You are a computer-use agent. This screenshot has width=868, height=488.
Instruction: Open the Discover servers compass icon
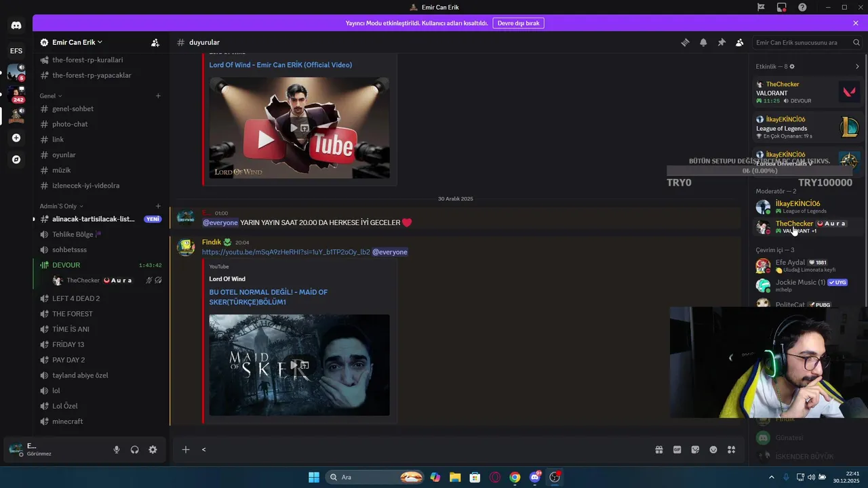point(16,159)
